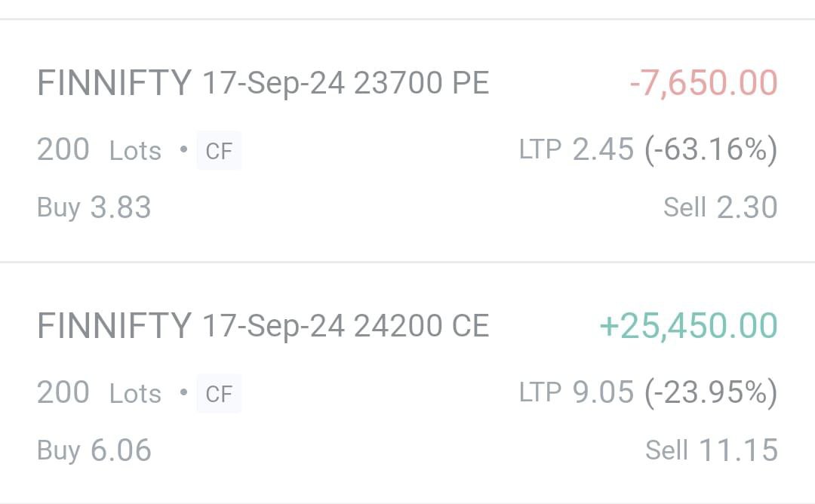This screenshot has width=815, height=504.
Task: Tap 200 Lots quantity on the 23700 PE position
Action: click(99, 150)
